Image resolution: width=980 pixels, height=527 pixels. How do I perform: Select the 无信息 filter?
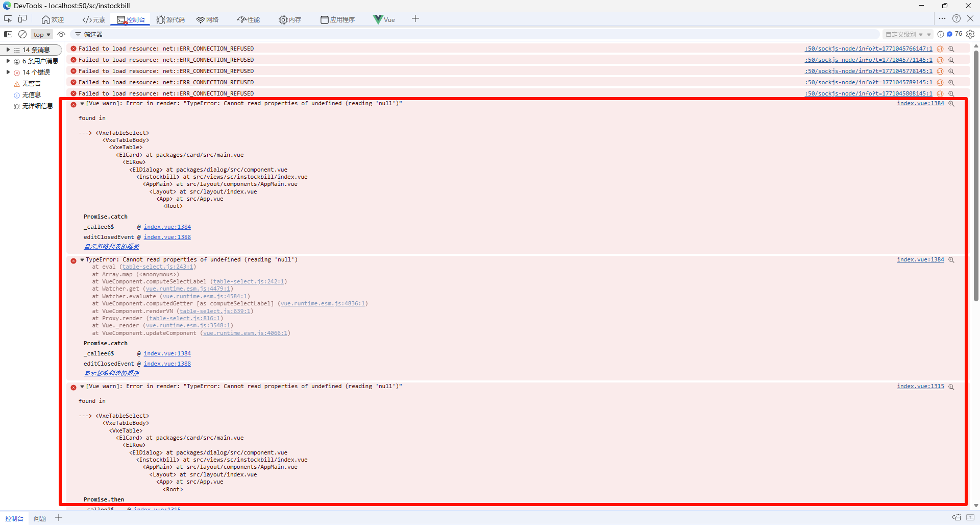(x=32, y=95)
